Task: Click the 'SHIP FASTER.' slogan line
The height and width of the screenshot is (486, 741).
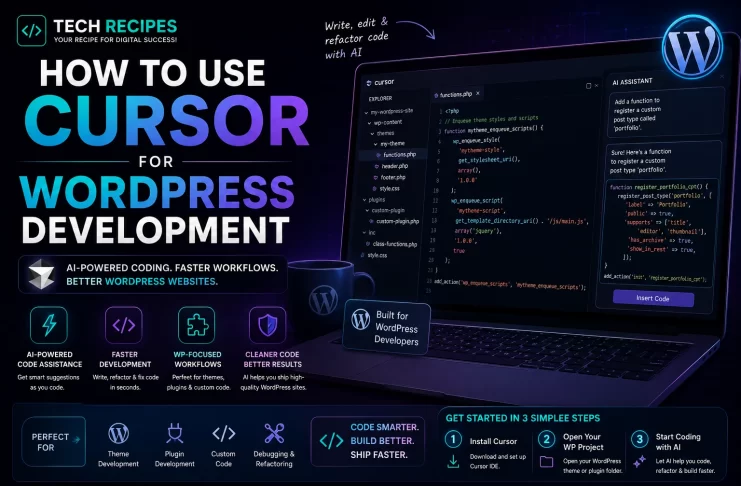Action: 379,454
